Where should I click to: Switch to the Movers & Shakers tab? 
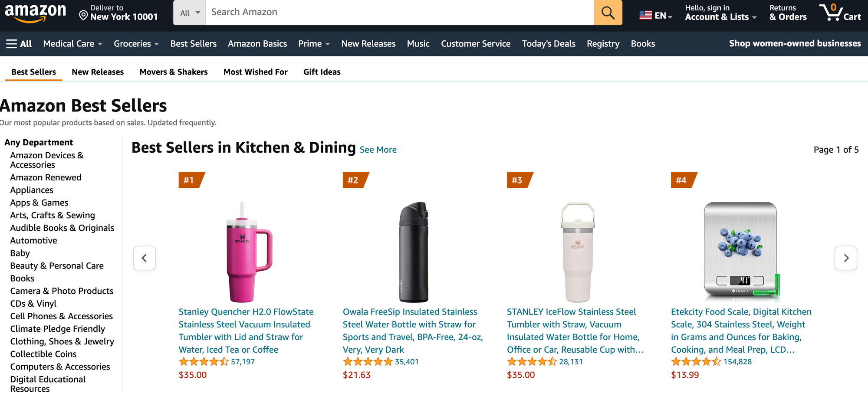[x=173, y=72]
